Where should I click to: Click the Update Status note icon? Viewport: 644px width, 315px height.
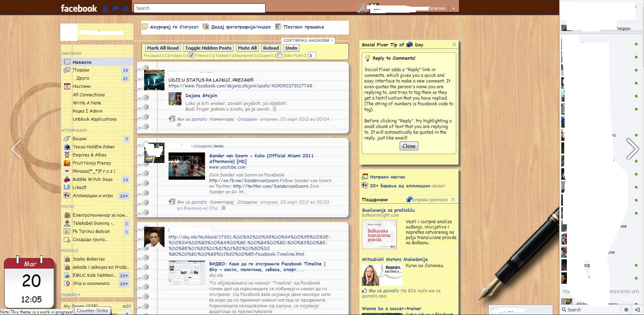click(x=145, y=27)
